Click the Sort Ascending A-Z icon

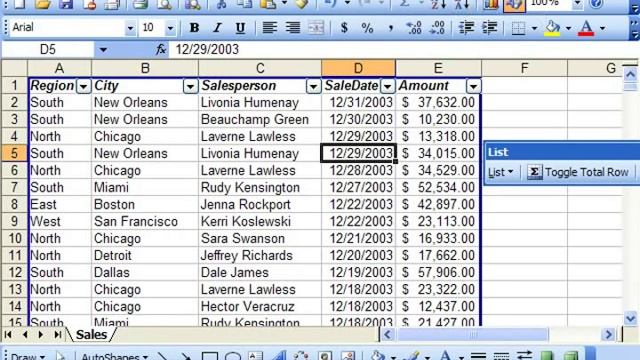[x=439, y=5]
